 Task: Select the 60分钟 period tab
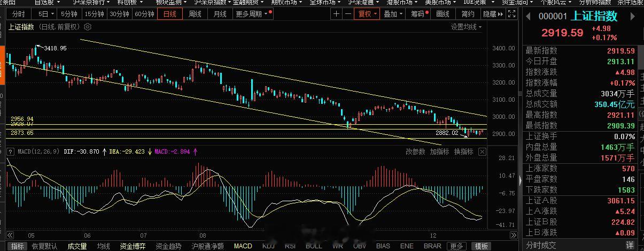[x=145, y=14]
